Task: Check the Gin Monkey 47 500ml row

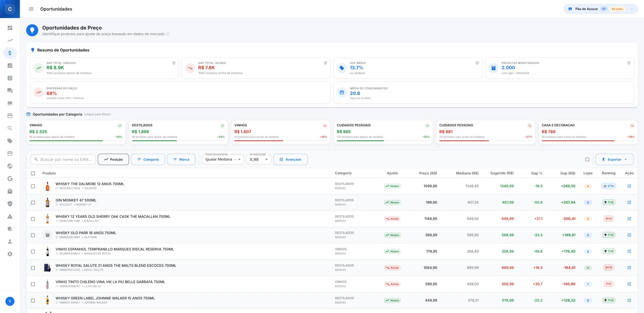Action: 33,202
